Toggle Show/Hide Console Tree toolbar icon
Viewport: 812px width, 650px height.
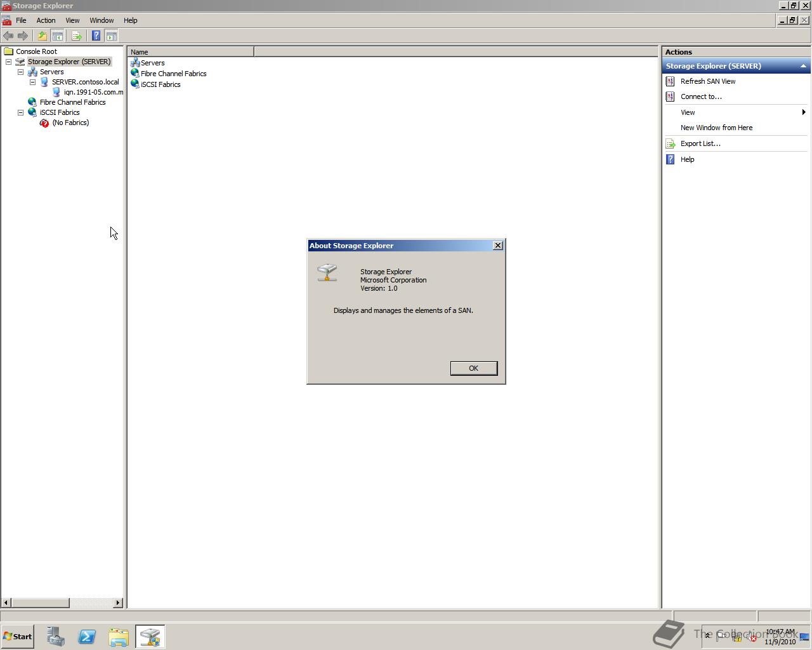pos(57,36)
